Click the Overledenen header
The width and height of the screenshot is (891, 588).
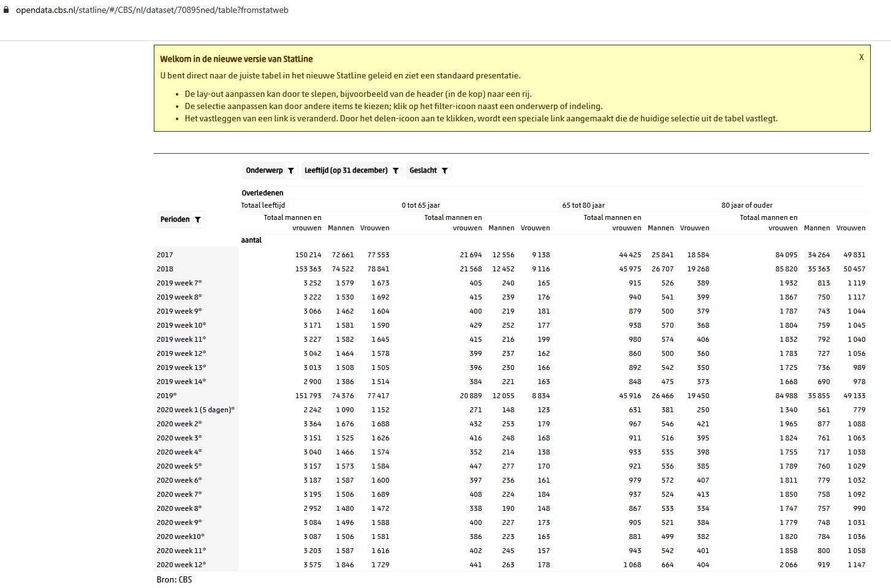pyautogui.click(x=262, y=193)
